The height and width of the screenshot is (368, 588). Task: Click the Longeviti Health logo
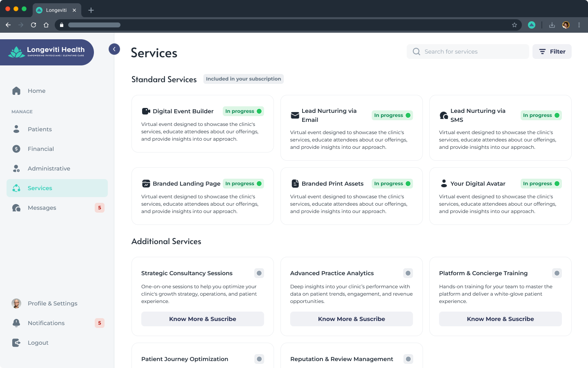tap(47, 52)
